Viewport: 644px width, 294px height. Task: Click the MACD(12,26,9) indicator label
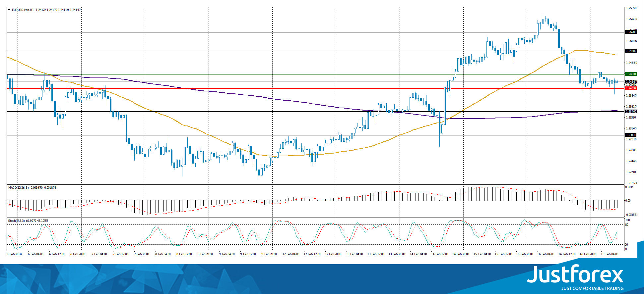pos(19,188)
